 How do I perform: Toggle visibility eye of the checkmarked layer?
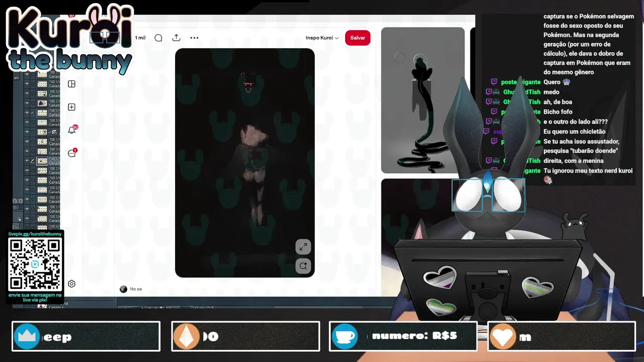(27, 113)
